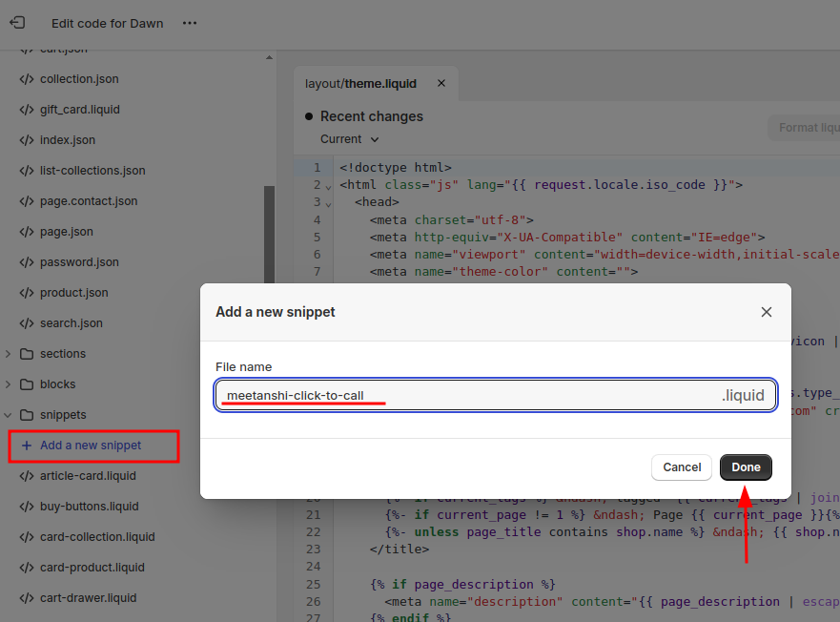Click the Recent changes heading
The image size is (840, 622).
click(x=371, y=116)
